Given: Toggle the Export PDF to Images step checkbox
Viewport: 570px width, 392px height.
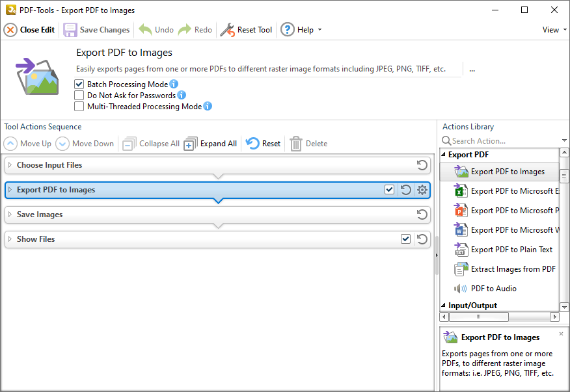Looking at the screenshot, I should tap(389, 190).
